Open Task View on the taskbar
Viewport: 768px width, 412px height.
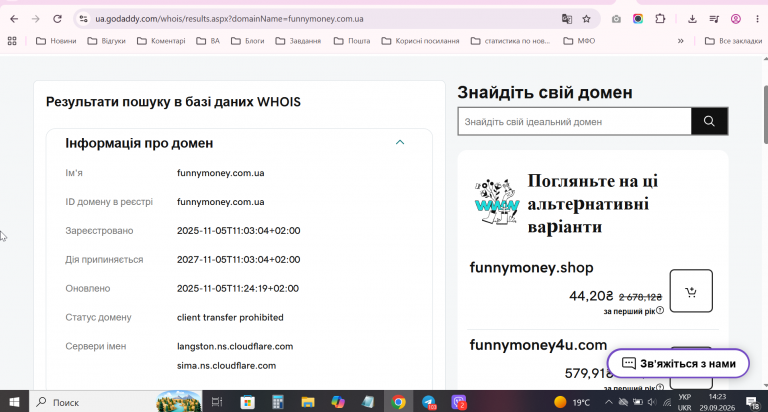[x=216, y=402]
